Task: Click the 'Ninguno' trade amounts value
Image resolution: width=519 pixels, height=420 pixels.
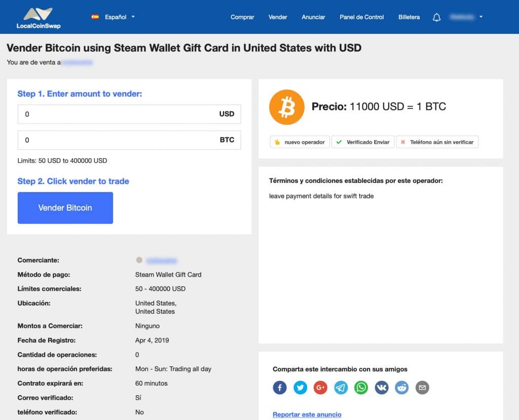Action: coord(147,326)
